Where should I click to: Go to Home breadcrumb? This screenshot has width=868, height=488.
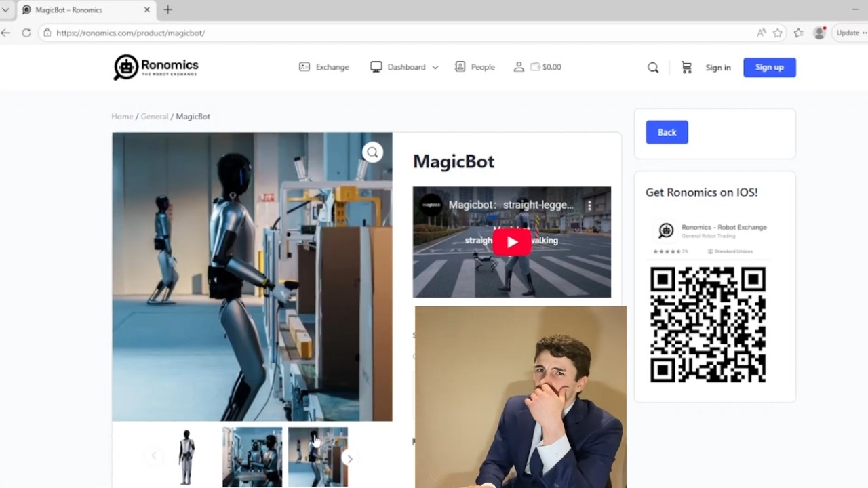point(122,117)
